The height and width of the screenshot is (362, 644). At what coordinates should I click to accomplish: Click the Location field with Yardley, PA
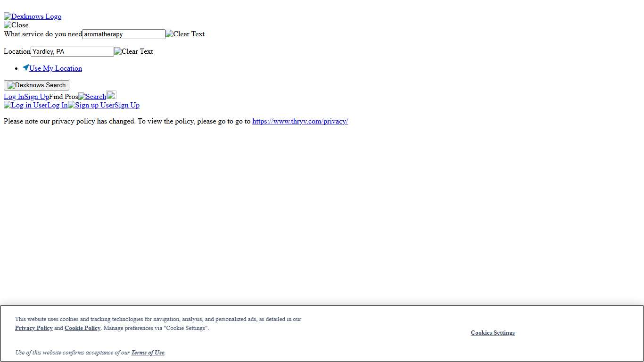(72, 51)
